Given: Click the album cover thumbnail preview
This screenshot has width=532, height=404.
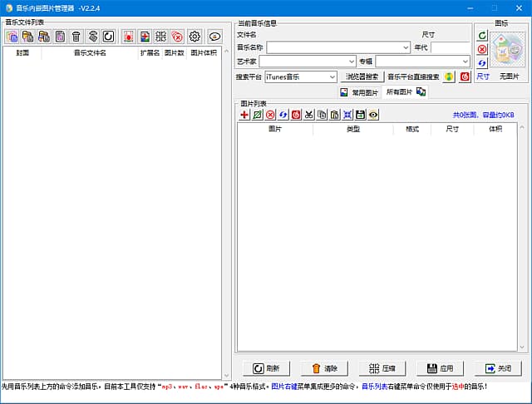Looking at the screenshot, I should tap(506, 51).
